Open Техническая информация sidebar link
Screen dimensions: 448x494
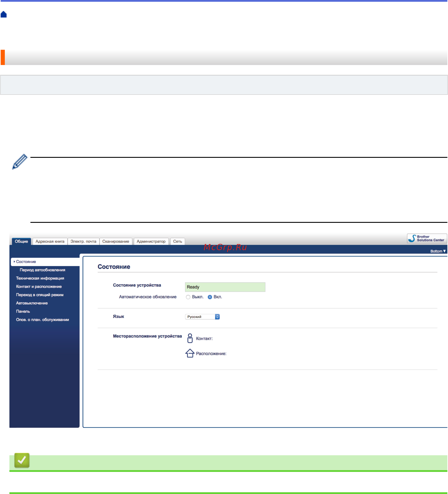[40, 278]
